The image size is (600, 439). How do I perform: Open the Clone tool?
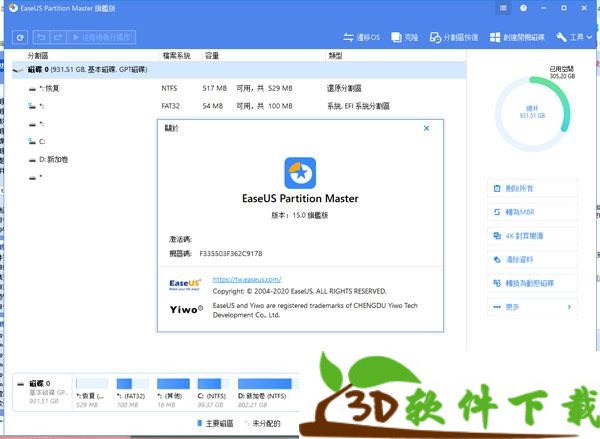pyautogui.click(x=405, y=37)
